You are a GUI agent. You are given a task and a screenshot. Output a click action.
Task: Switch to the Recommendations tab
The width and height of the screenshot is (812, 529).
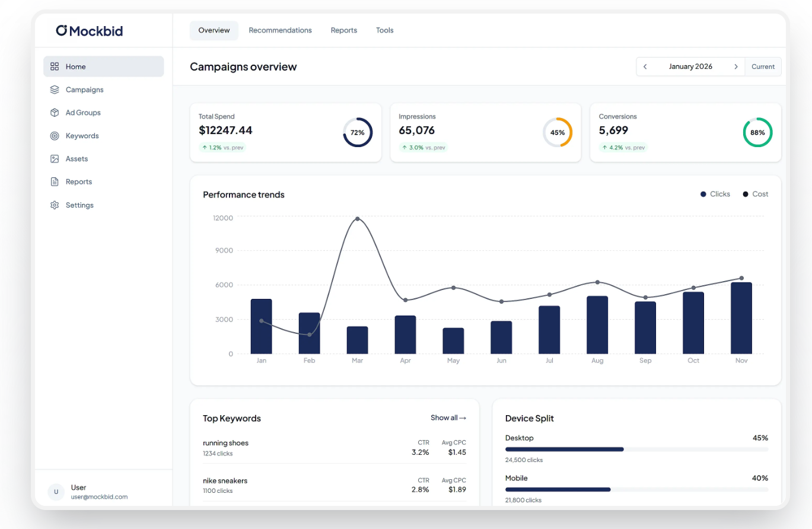coord(280,30)
